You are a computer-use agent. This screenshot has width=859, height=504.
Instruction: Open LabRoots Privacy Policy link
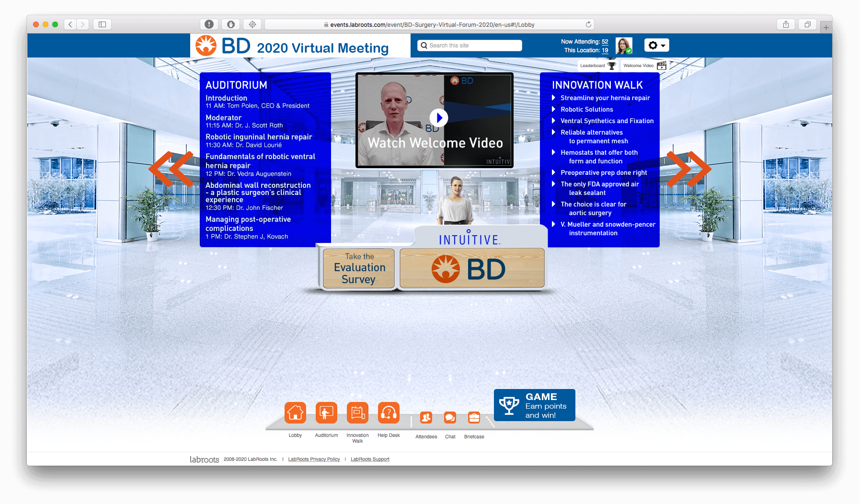click(314, 459)
